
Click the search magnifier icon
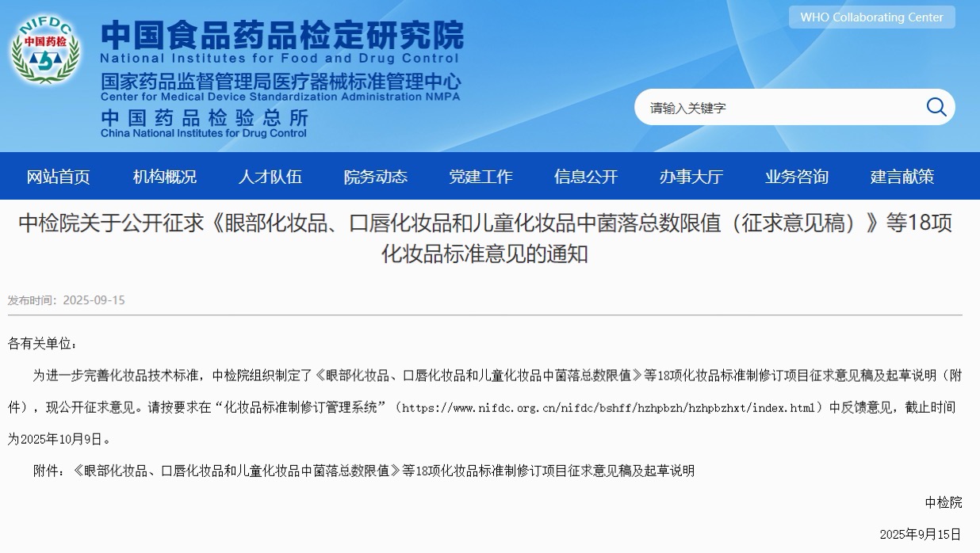pyautogui.click(x=936, y=107)
